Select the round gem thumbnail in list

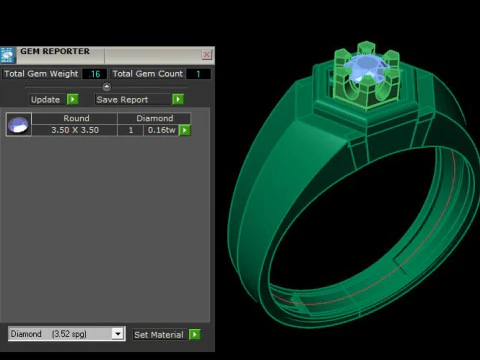click(19, 125)
